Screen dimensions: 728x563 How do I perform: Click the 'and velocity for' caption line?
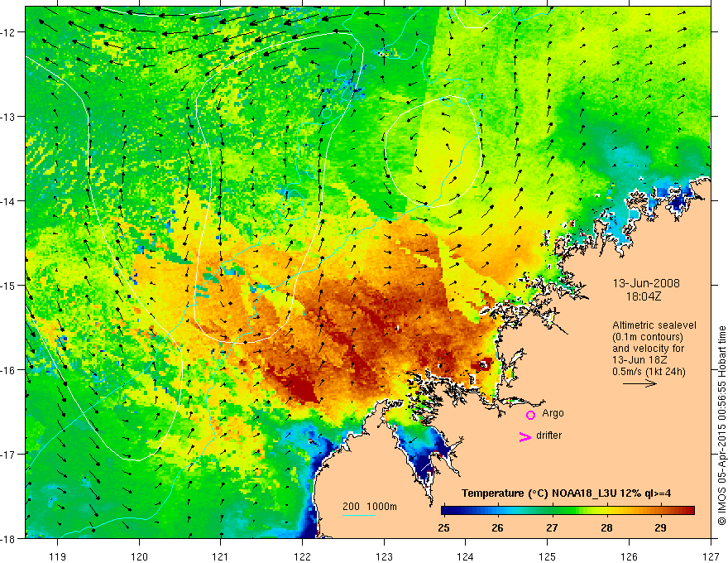(x=648, y=349)
